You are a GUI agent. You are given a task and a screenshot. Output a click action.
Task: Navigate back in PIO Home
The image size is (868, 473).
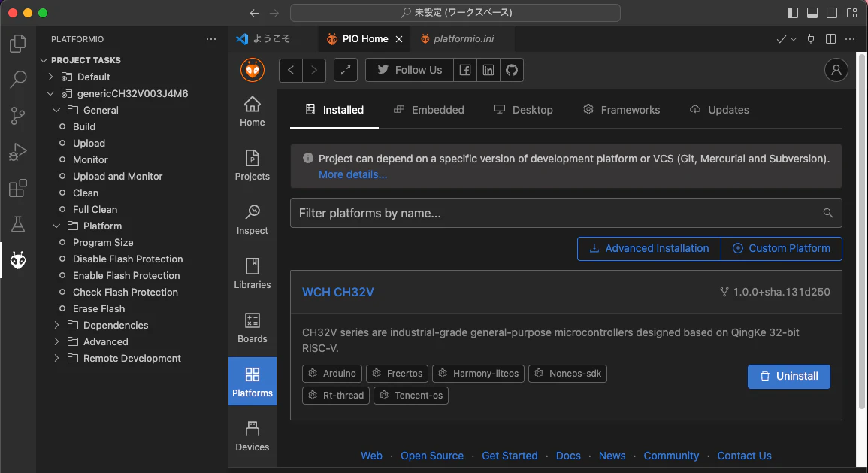click(x=291, y=71)
